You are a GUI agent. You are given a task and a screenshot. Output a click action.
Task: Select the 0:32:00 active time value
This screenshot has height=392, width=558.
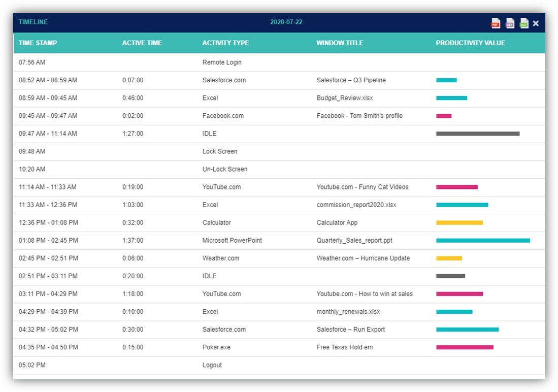[133, 222]
